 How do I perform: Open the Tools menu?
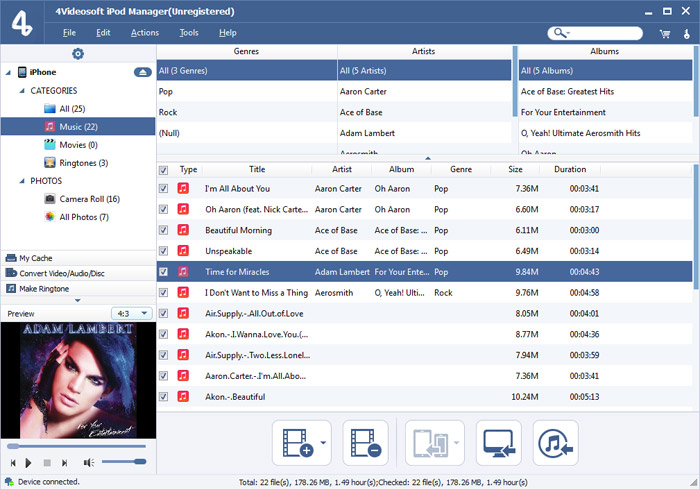point(189,33)
